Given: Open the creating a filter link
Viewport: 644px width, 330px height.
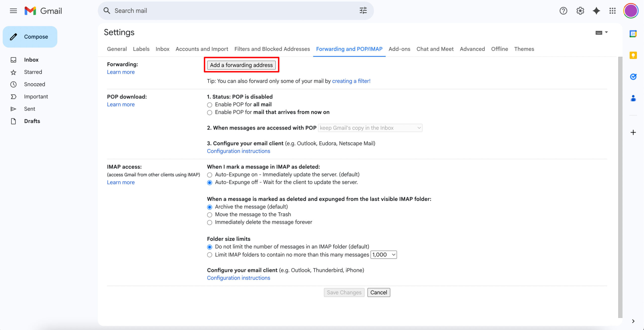Looking at the screenshot, I should tap(351, 81).
